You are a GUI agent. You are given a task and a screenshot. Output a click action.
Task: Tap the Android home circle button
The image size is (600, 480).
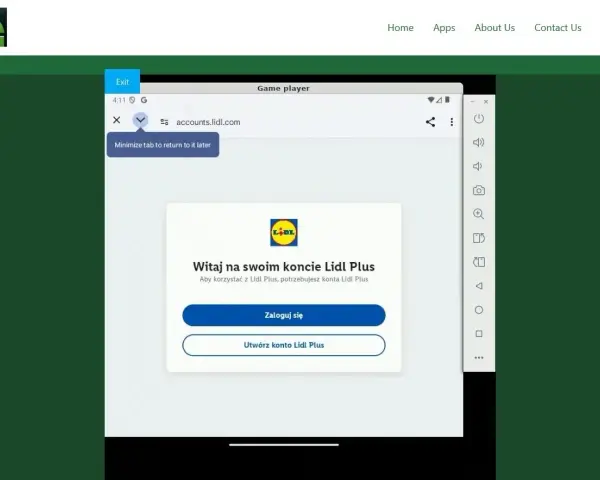point(479,310)
